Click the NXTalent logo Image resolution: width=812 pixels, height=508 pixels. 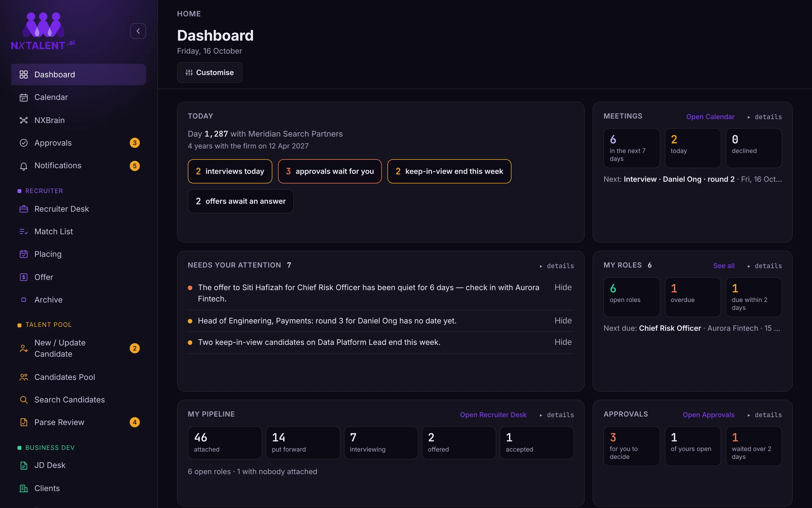tap(43, 31)
